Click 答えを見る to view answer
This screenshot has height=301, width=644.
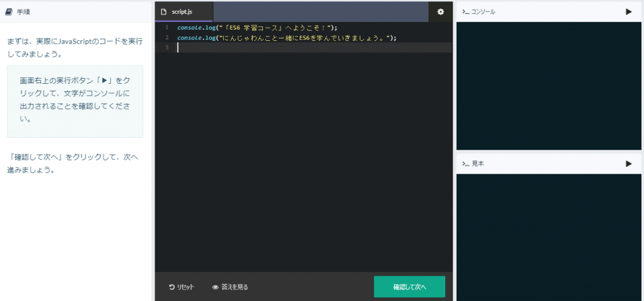(230, 287)
